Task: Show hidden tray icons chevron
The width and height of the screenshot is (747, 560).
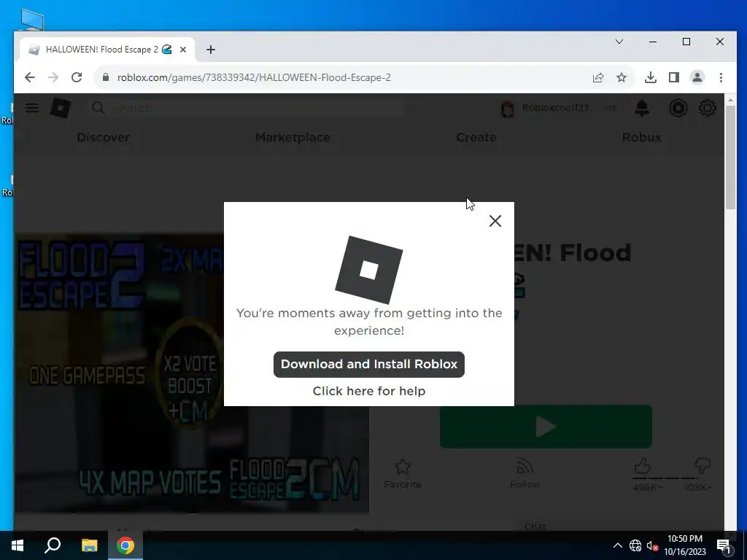Action: [617, 545]
